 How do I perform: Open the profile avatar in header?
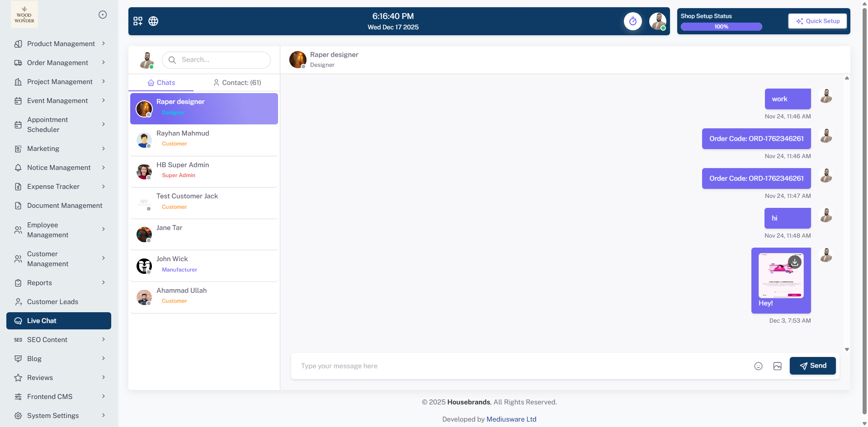pos(657,21)
